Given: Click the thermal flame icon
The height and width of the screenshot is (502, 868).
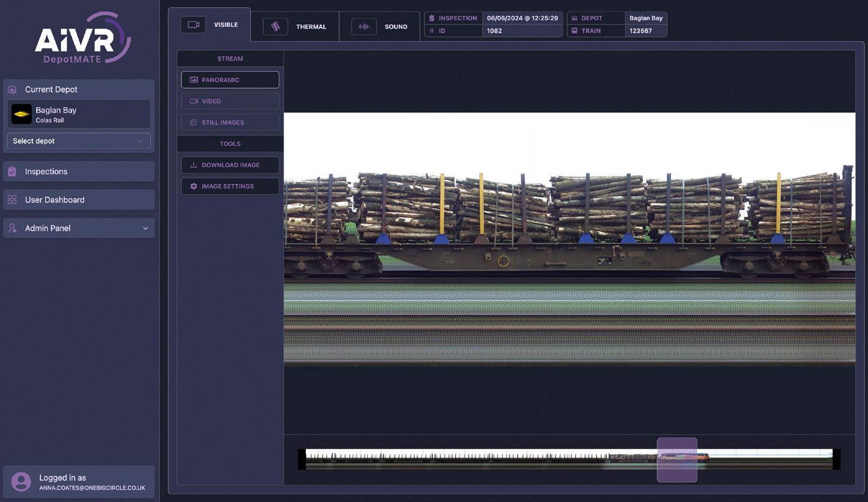Looking at the screenshot, I should point(275,27).
